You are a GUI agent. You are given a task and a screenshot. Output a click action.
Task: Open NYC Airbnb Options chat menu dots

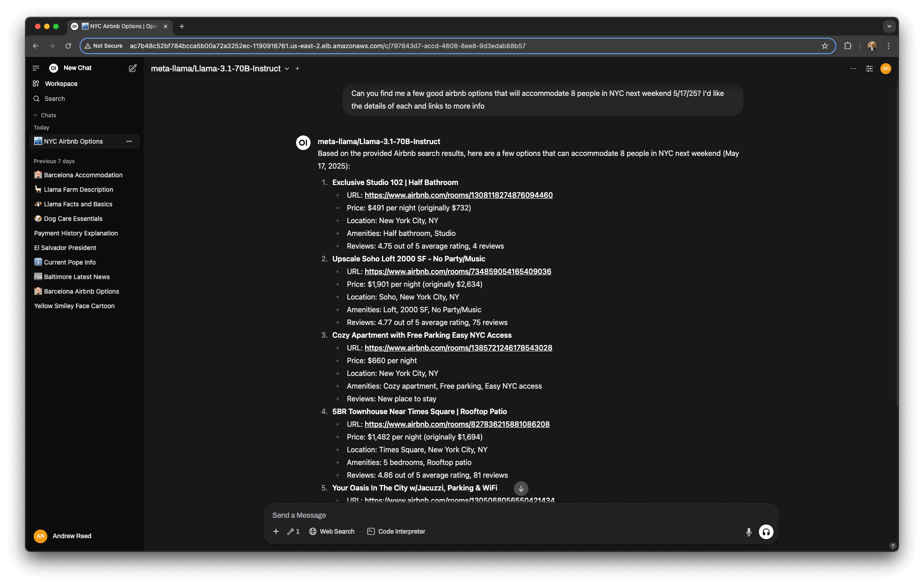(129, 141)
